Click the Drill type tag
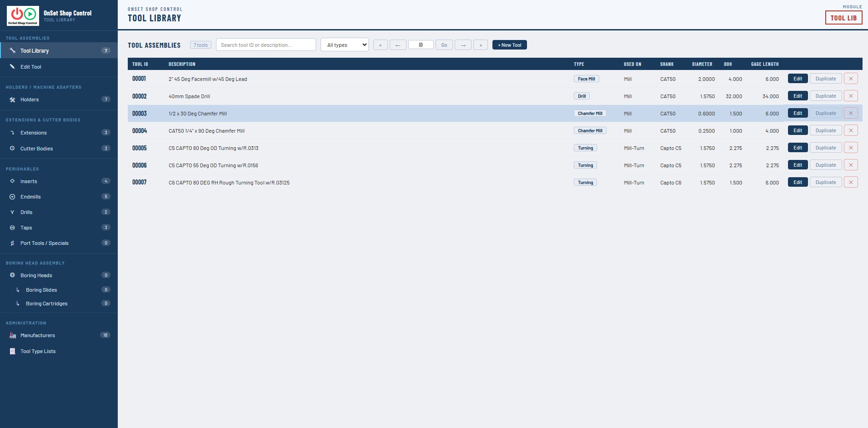 [582, 96]
